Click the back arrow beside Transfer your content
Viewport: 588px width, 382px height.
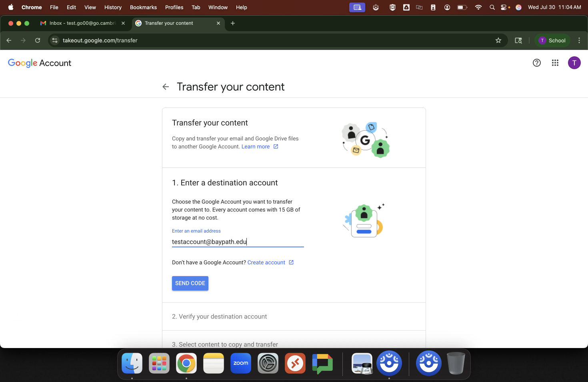tap(166, 87)
